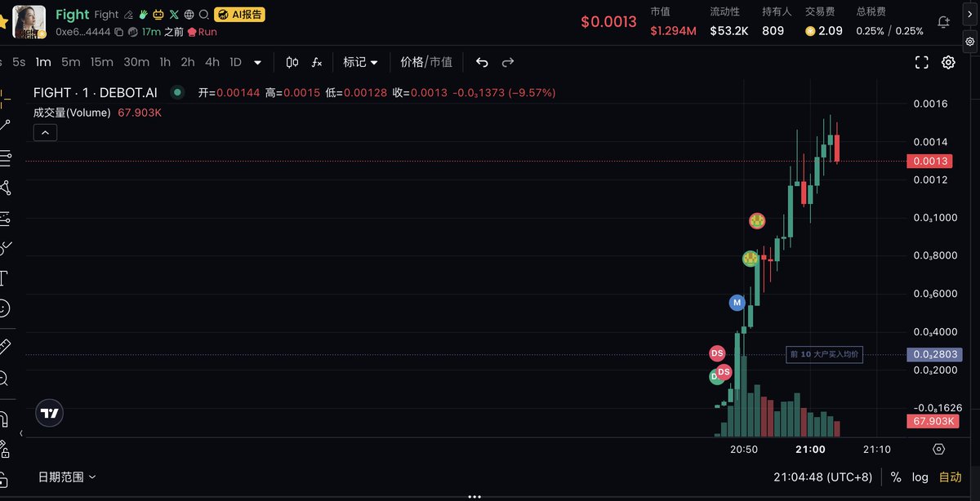Open the Fight token avatar image

pyautogui.click(x=29, y=22)
